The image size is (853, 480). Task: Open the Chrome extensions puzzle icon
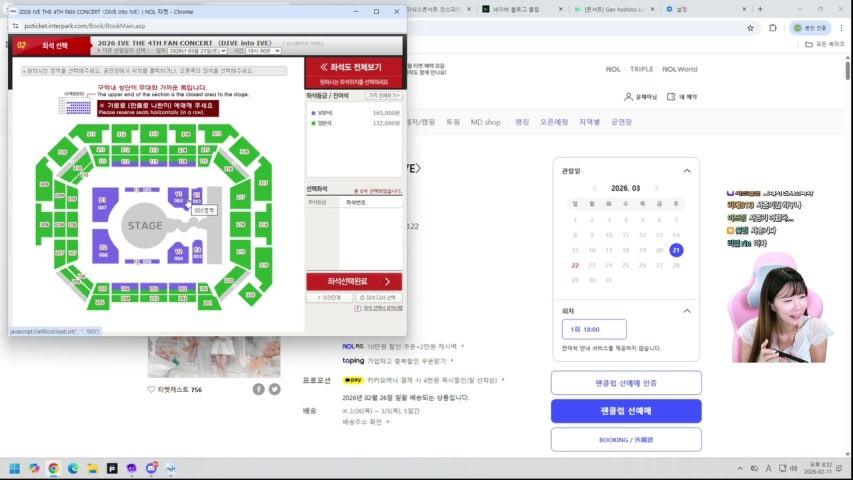772,28
